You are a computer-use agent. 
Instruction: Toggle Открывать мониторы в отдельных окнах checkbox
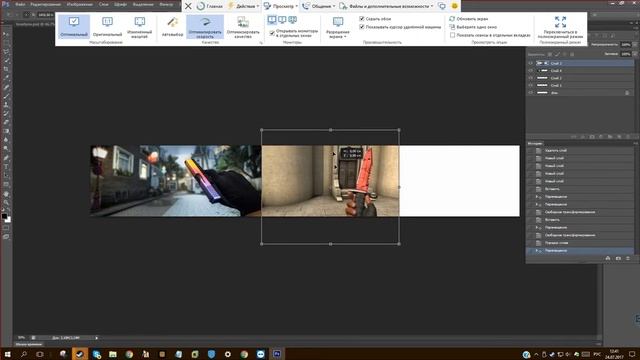[x=272, y=33]
